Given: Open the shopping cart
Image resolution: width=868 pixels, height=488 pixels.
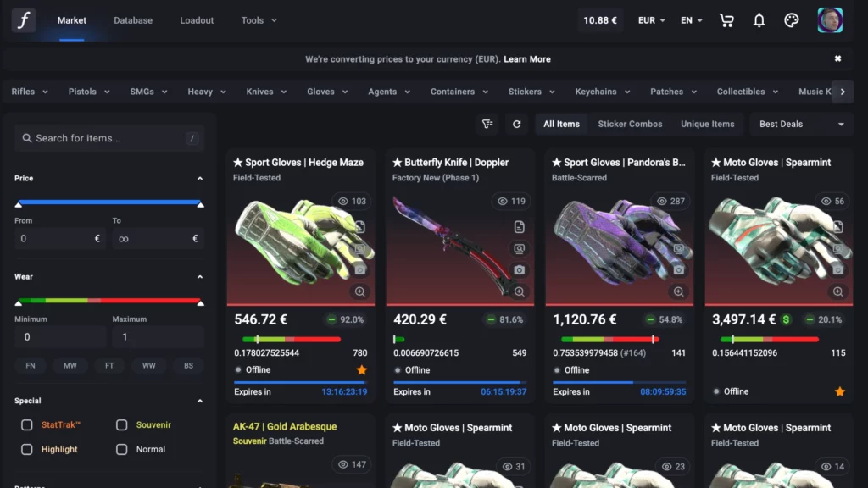Looking at the screenshot, I should tap(726, 20).
